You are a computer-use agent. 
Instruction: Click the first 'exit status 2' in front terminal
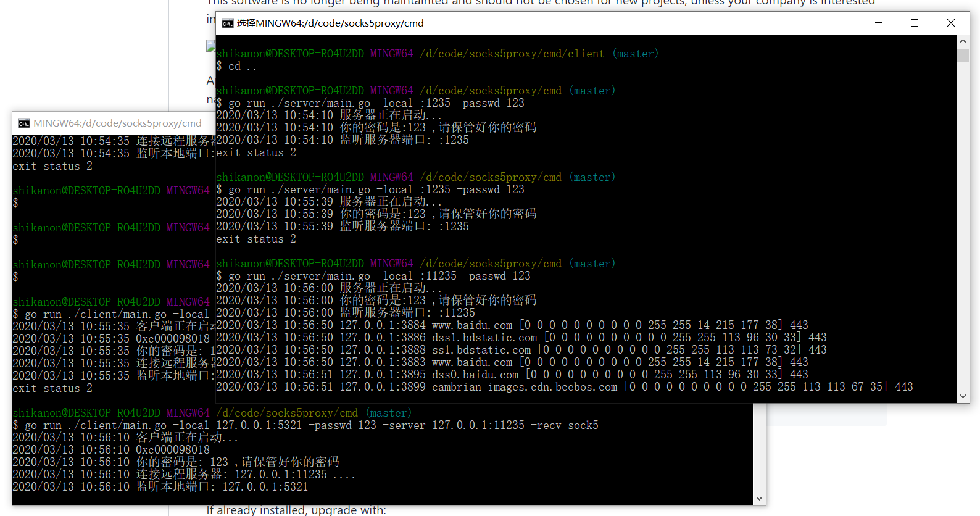[256, 152]
